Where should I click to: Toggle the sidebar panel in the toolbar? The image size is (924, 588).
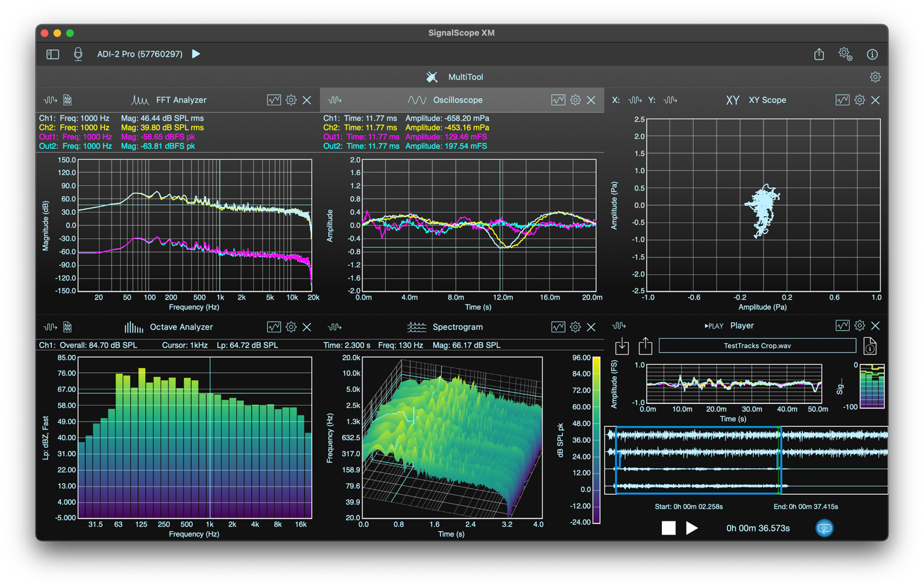tap(53, 55)
